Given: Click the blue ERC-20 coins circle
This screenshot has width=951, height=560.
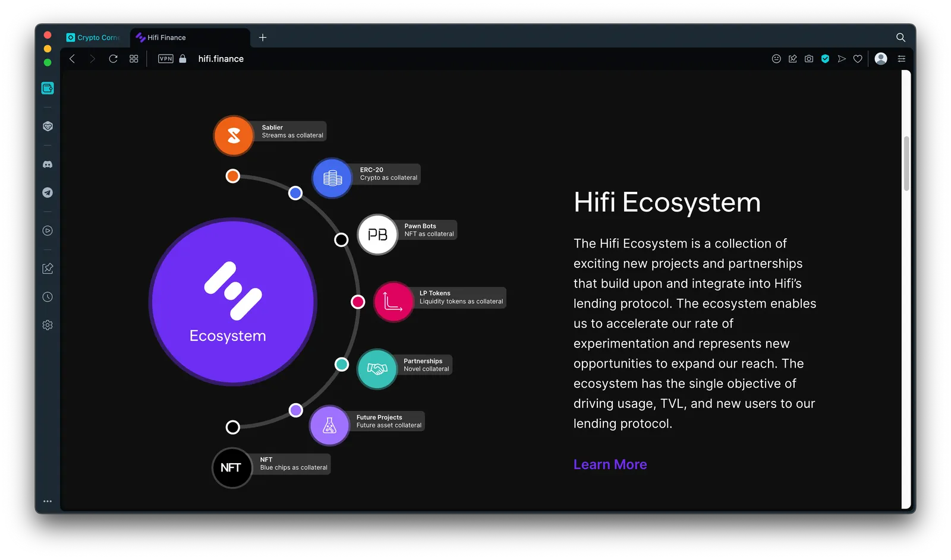Looking at the screenshot, I should [332, 178].
